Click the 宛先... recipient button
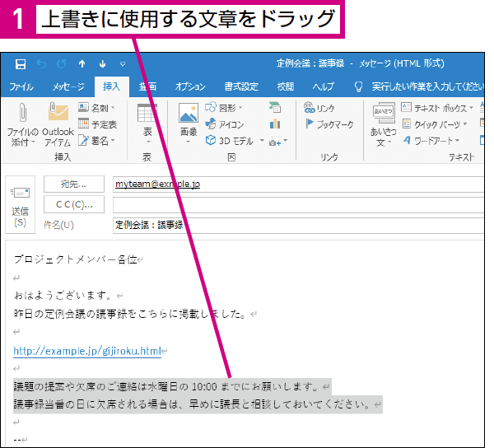The width and height of the screenshot is (494, 448). [x=74, y=184]
